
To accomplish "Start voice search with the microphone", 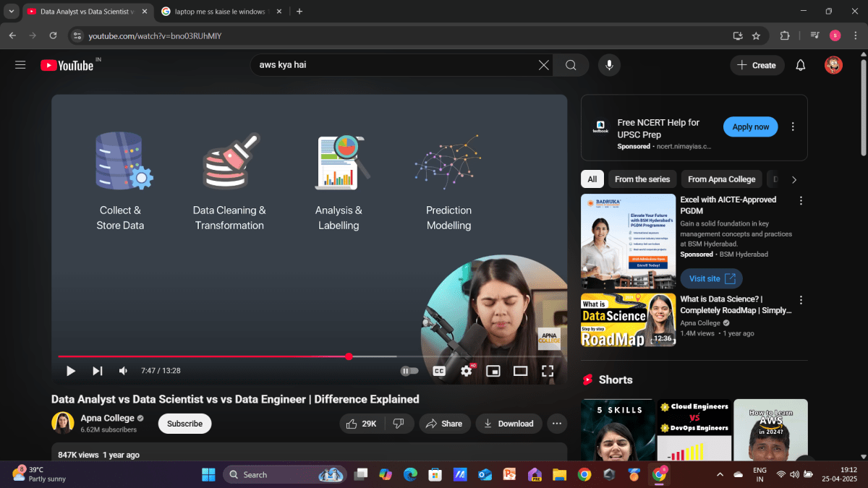I will [609, 65].
